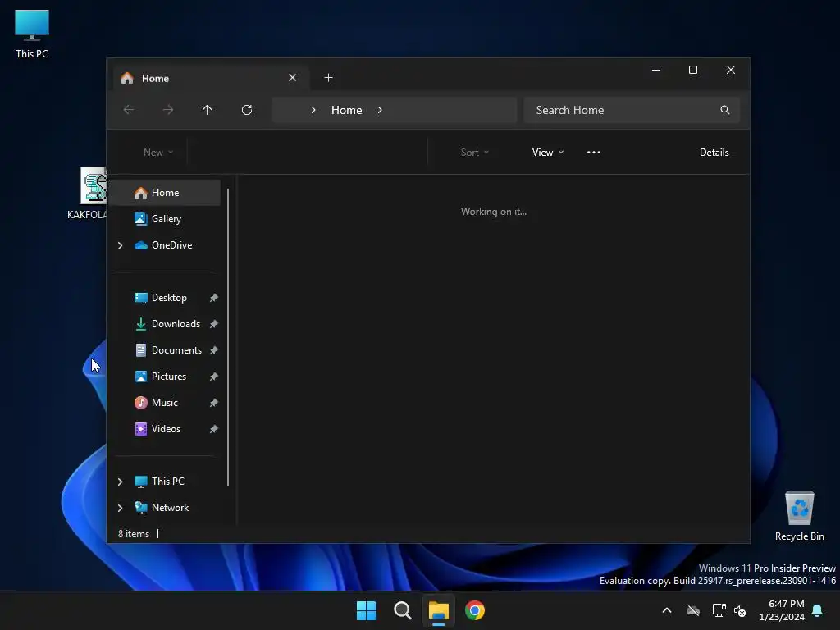Click the pin icon next to Downloads
The width and height of the screenshot is (840, 630).
coord(214,324)
